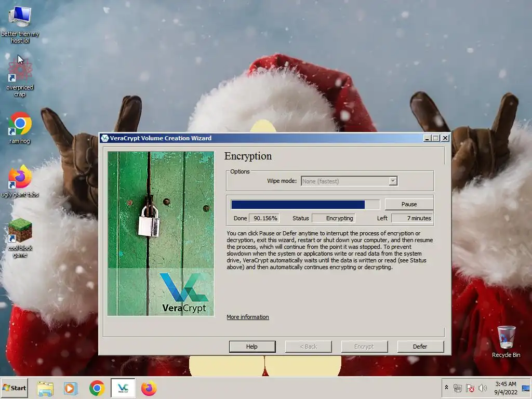The image size is (532, 399).
Task: Open the More information link
Action: click(248, 317)
